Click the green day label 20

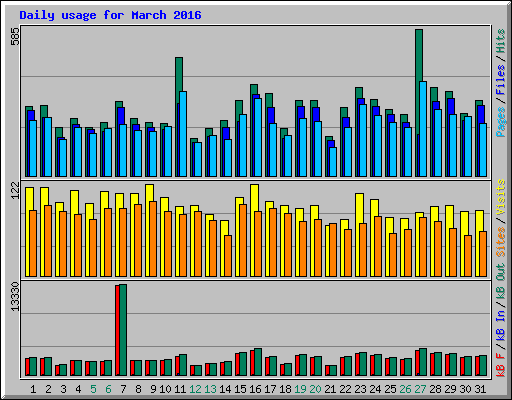coord(315,389)
